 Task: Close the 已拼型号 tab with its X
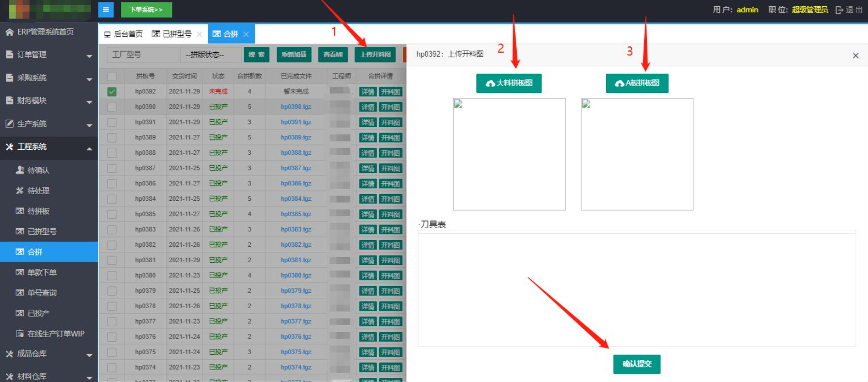pos(199,34)
